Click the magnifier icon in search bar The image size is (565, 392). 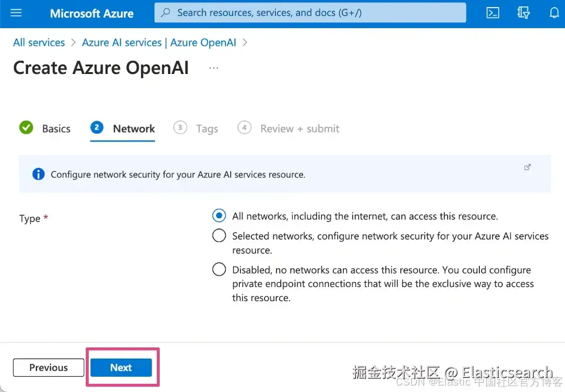coord(166,12)
